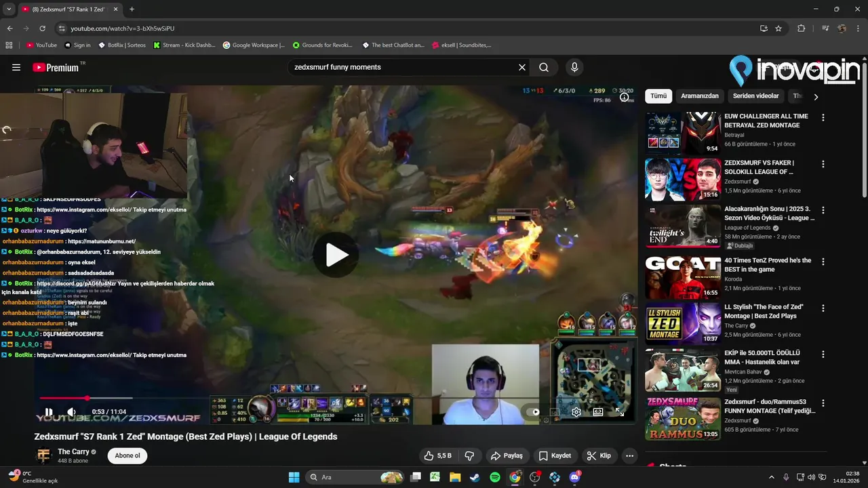Open Discord from the taskbar
868x488 pixels.
pyautogui.click(x=575, y=477)
